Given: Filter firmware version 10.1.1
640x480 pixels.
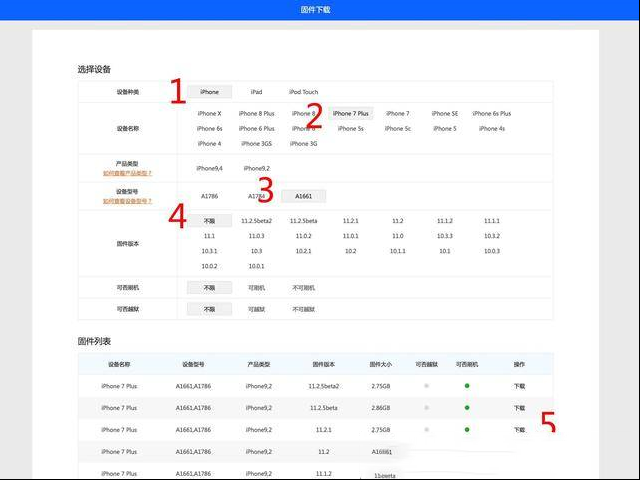Looking at the screenshot, I should tap(398, 251).
